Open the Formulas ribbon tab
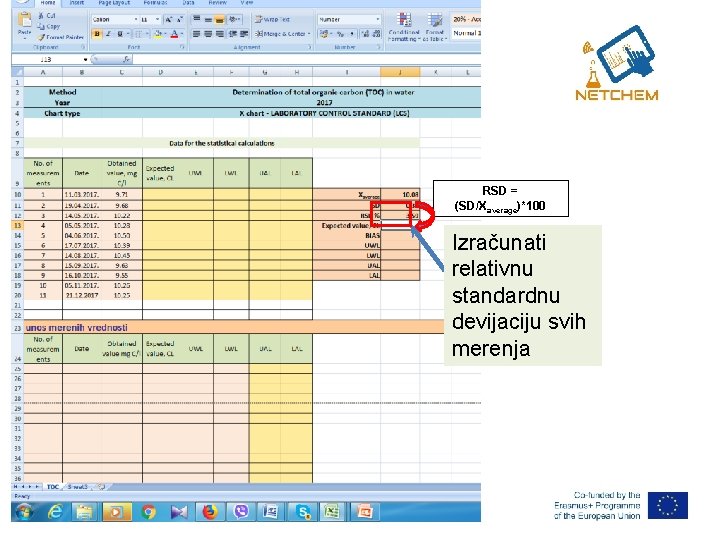Screen dimensions: 720x540 point(155,3)
